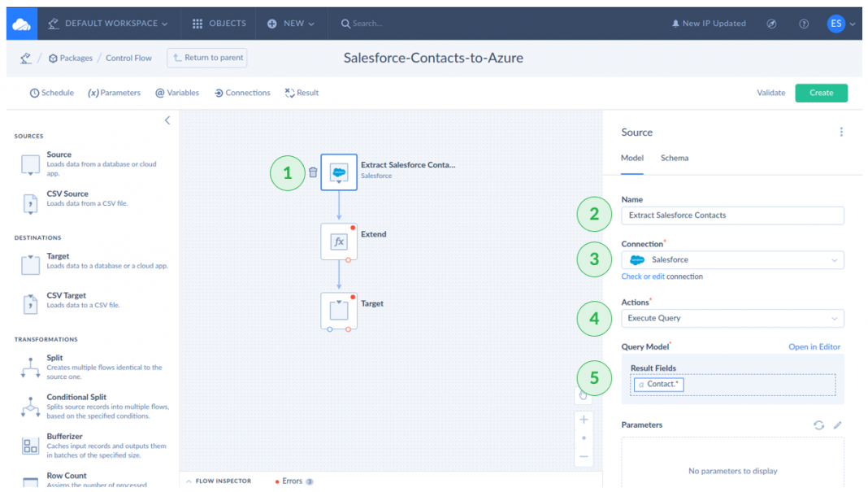Refresh the Parameters list
The height and width of the screenshot is (492, 868).
pos(818,425)
